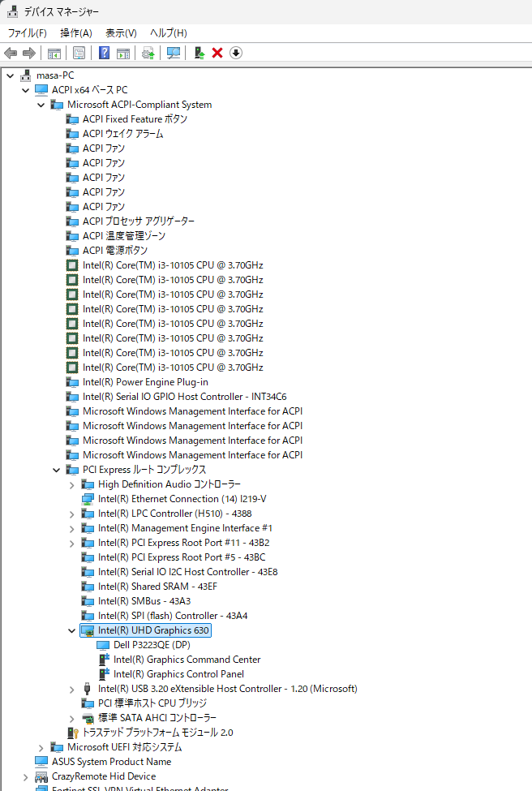
Task: Expand the Microsoft UEFI 対応システム node
Action: pyautogui.click(x=41, y=748)
